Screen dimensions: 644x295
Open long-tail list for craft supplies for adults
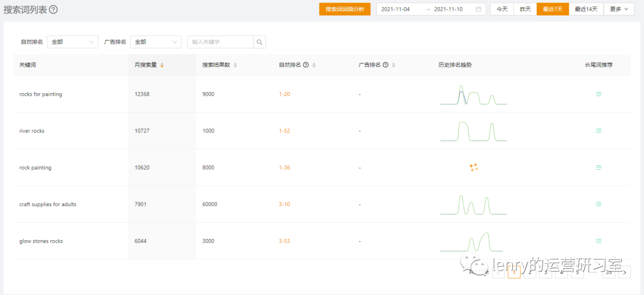pyautogui.click(x=599, y=204)
